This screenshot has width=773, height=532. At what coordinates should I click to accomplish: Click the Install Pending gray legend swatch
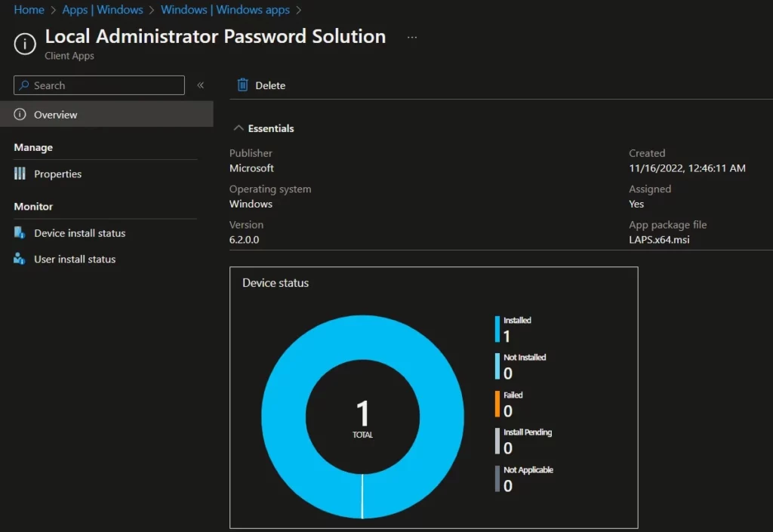tap(497, 441)
